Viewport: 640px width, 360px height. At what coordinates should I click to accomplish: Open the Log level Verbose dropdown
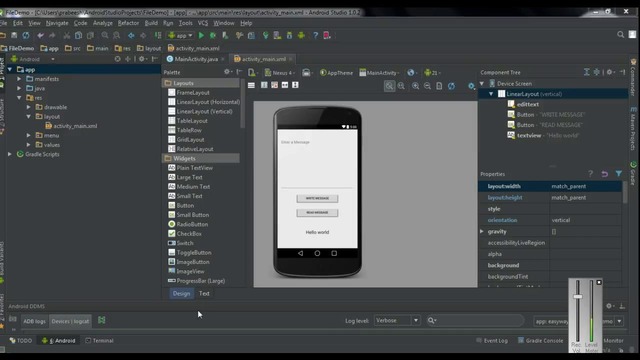point(397,320)
